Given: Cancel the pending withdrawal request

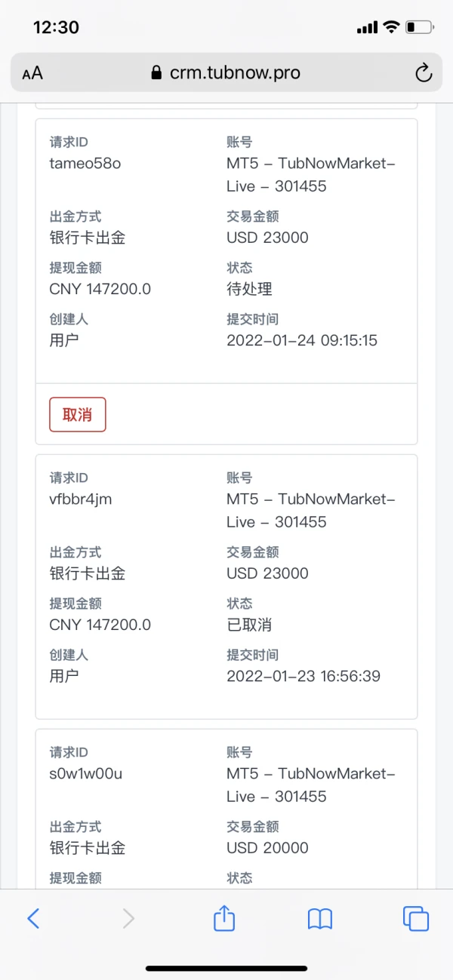Looking at the screenshot, I should 78,415.
